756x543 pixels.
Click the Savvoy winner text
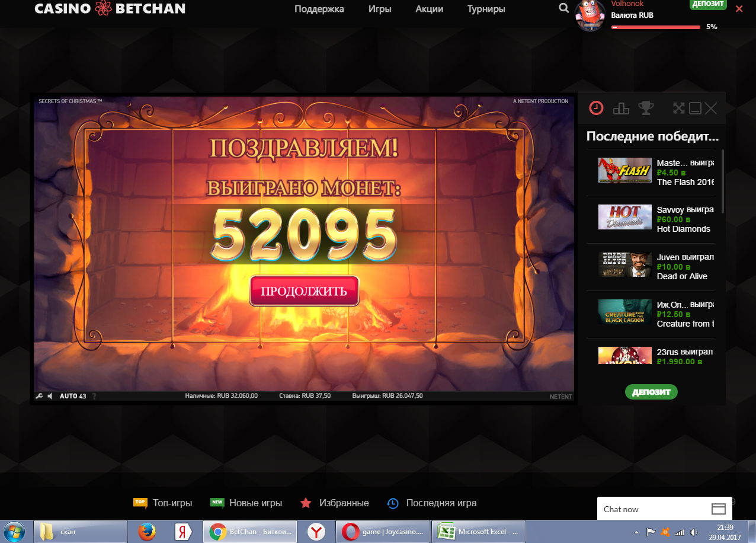tap(685, 210)
